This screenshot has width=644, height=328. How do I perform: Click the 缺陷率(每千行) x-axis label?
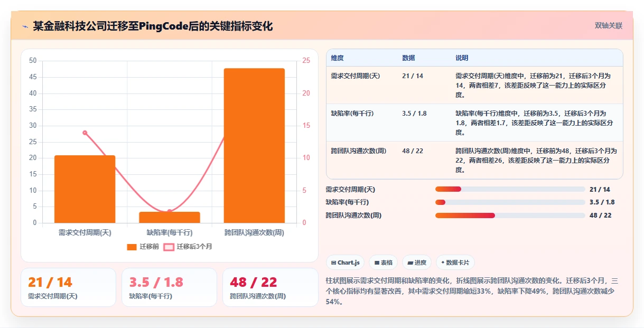[x=170, y=232]
